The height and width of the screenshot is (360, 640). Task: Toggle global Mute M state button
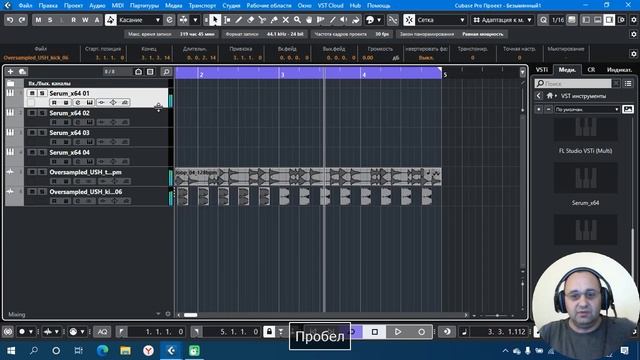point(38,20)
